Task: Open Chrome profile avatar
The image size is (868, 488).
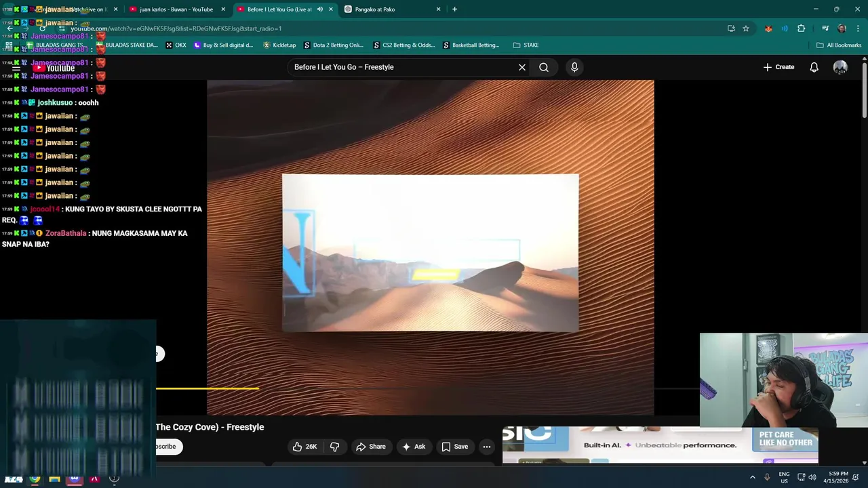Action: tap(842, 28)
